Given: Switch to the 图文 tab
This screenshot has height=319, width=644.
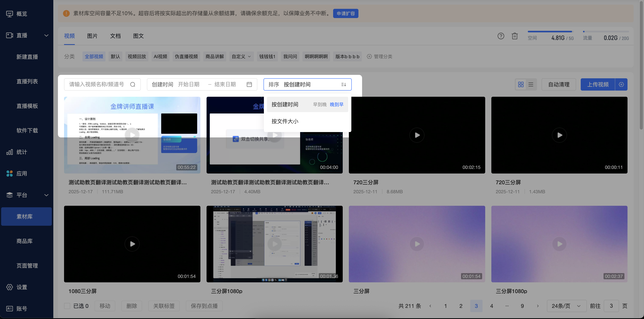Looking at the screenshot, I should [138, 36].
